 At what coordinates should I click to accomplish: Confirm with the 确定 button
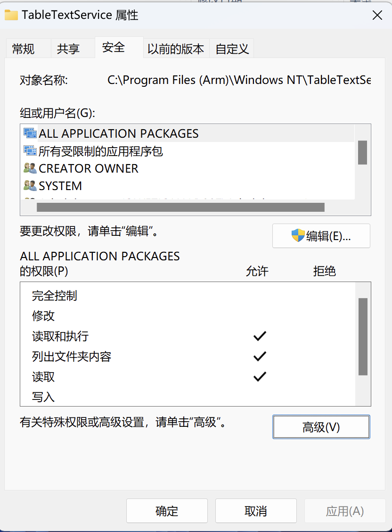(x=167, y=511)
